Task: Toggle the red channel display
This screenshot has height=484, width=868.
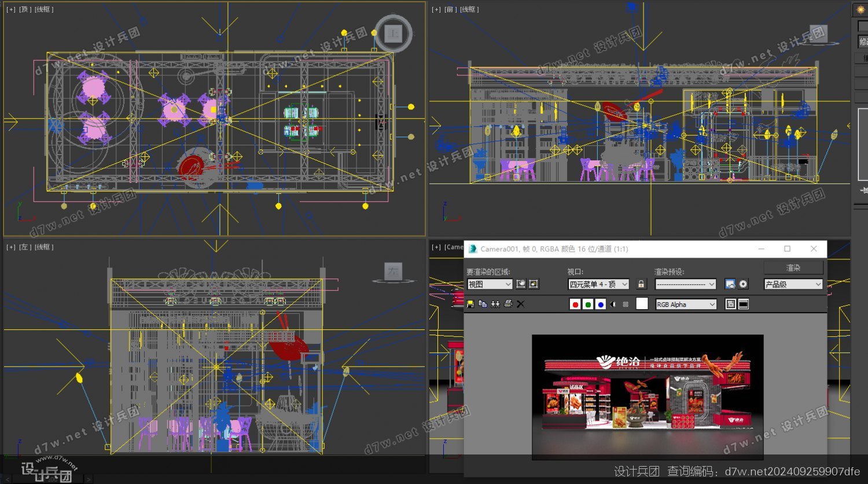Action: tap(575, 305)
